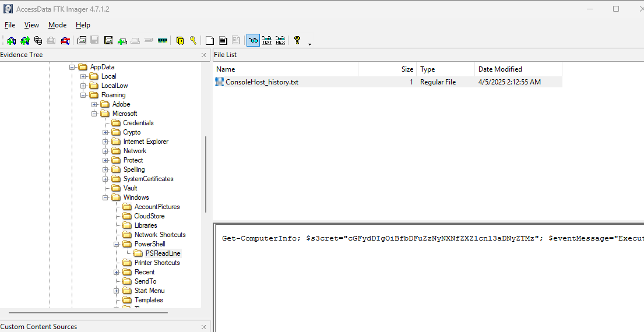The height and width of the screenshot is (332, 644).
Task: Expand the Adobe folder node
Action: pyautogui.click(x=94, y=104)
